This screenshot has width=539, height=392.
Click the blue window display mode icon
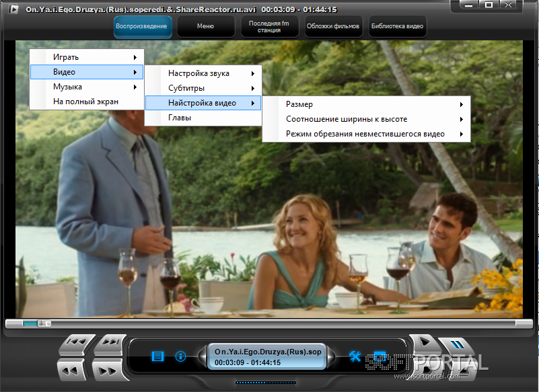(x=380, y=356)
